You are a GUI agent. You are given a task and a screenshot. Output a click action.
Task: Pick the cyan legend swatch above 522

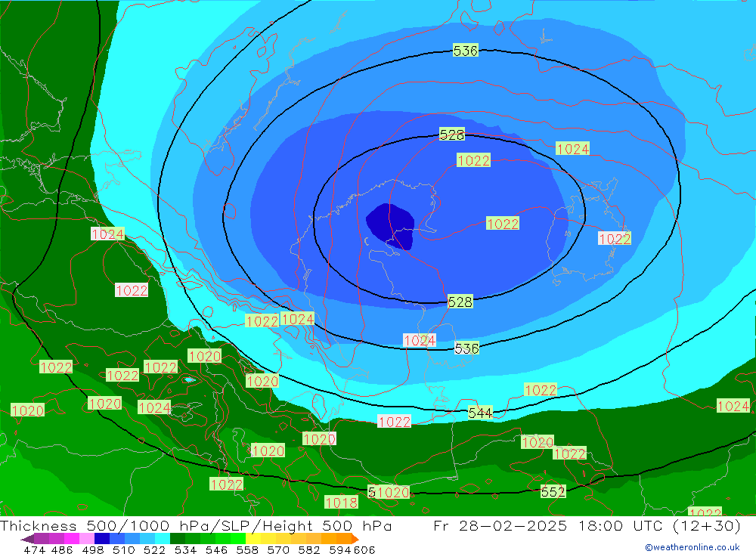163,539
